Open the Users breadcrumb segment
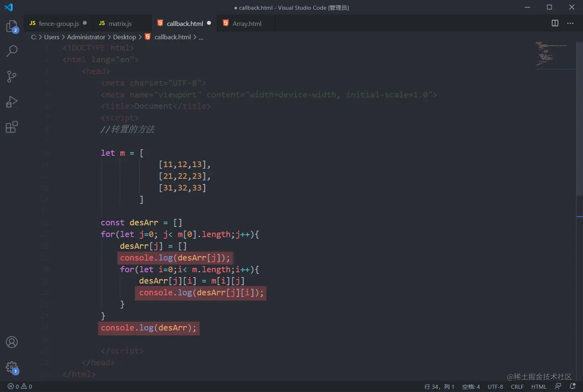Screen dimensions: 583x392 51,37
